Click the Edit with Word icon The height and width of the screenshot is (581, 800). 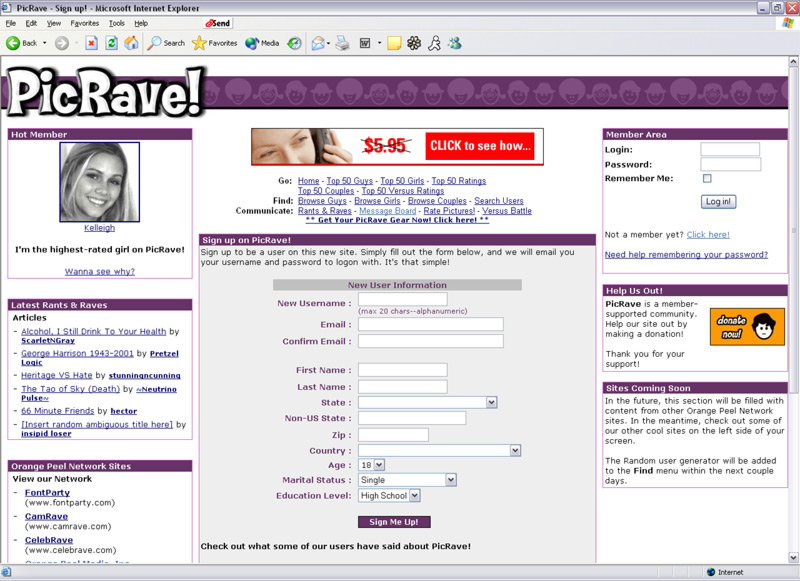coord(365,43)
